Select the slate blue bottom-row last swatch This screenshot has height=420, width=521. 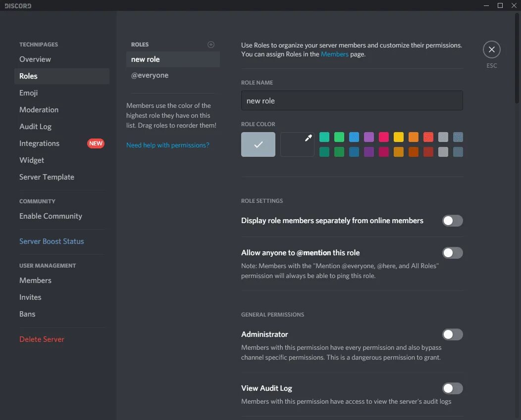(458, 152)
